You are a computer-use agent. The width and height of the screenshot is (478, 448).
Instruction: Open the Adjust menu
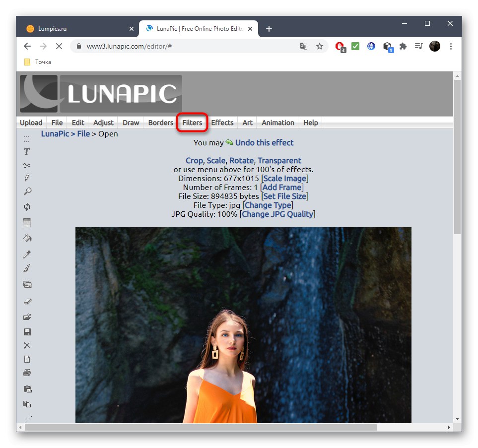point(103,123)
